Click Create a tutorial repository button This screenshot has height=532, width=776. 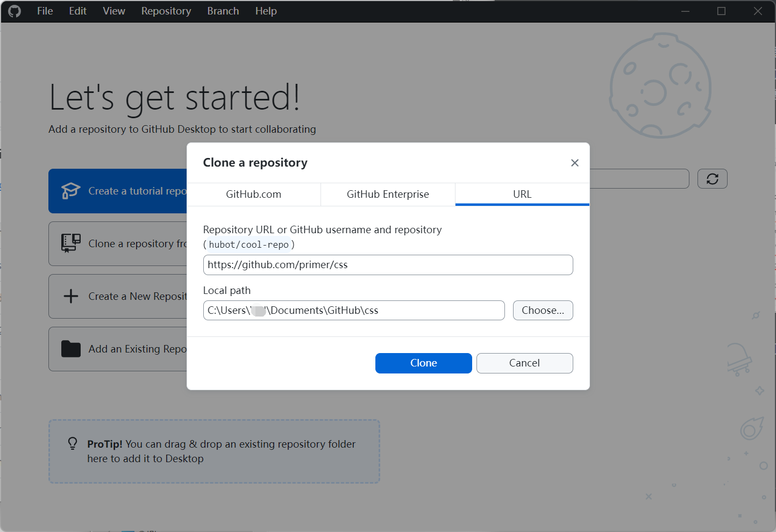pyautogui.click(x=118, y=191)
